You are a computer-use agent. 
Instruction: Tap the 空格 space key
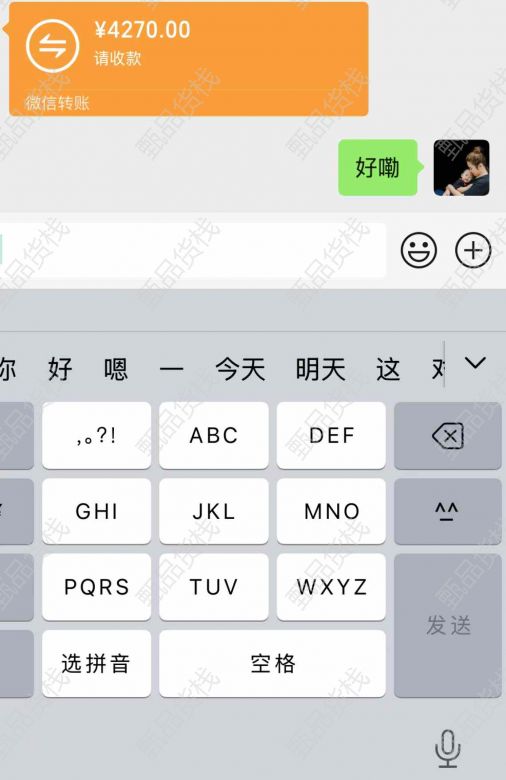pos(272,664)
